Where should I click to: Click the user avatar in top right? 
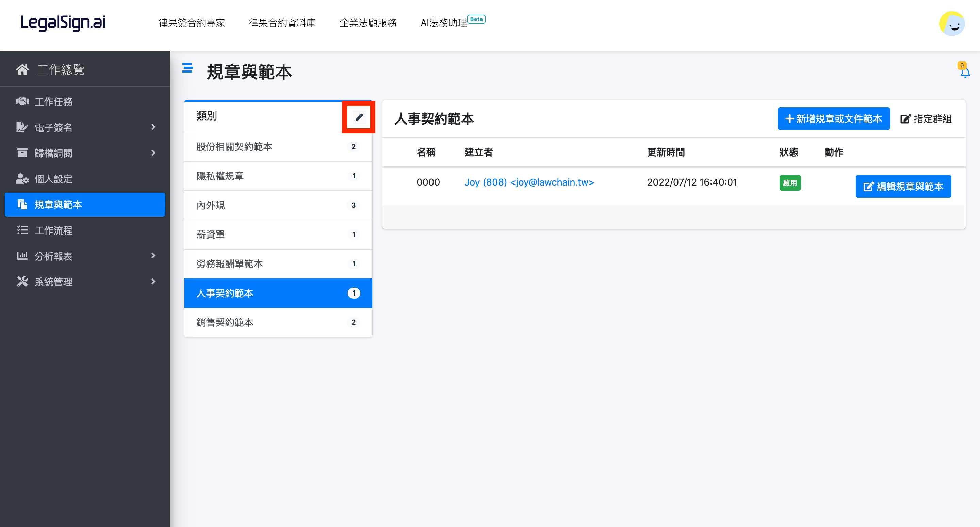[951, 23]
